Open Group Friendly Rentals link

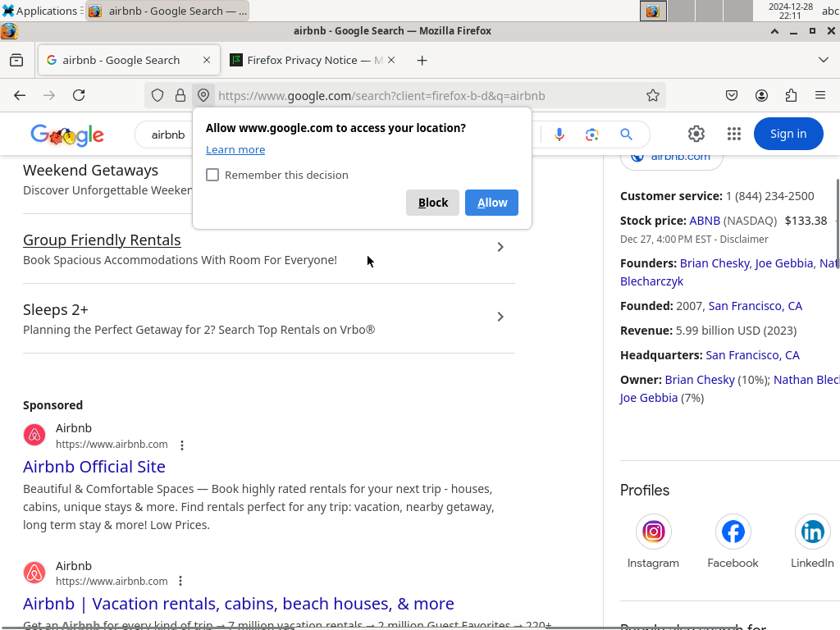pyautogui.click(x=102, y=240)
